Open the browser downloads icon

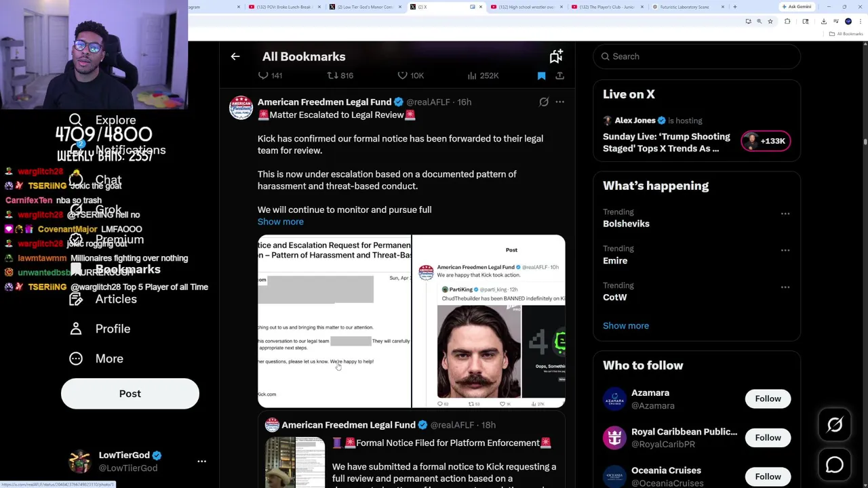823,22
